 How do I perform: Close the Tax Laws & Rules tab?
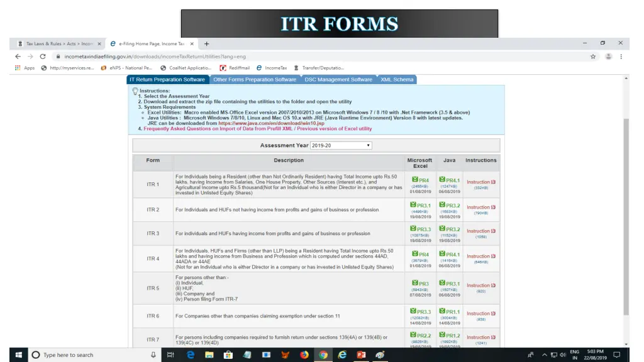tap(99, 44)
